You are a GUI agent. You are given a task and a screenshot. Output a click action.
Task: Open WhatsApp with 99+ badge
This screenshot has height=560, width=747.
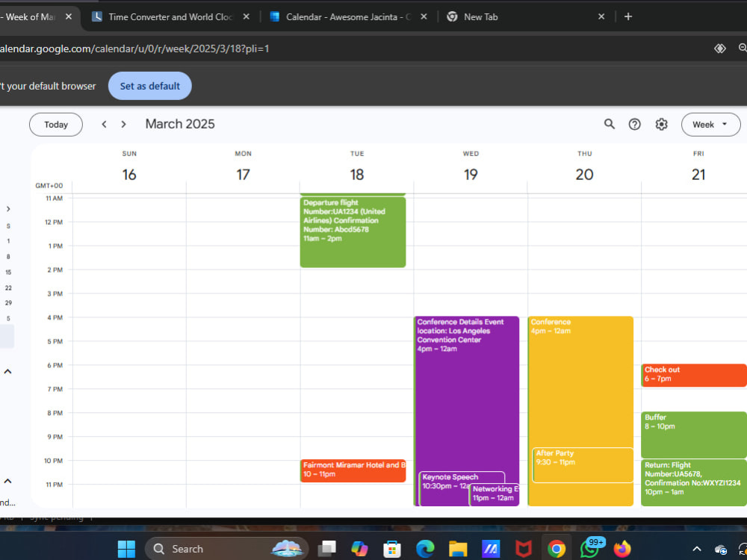591,548
